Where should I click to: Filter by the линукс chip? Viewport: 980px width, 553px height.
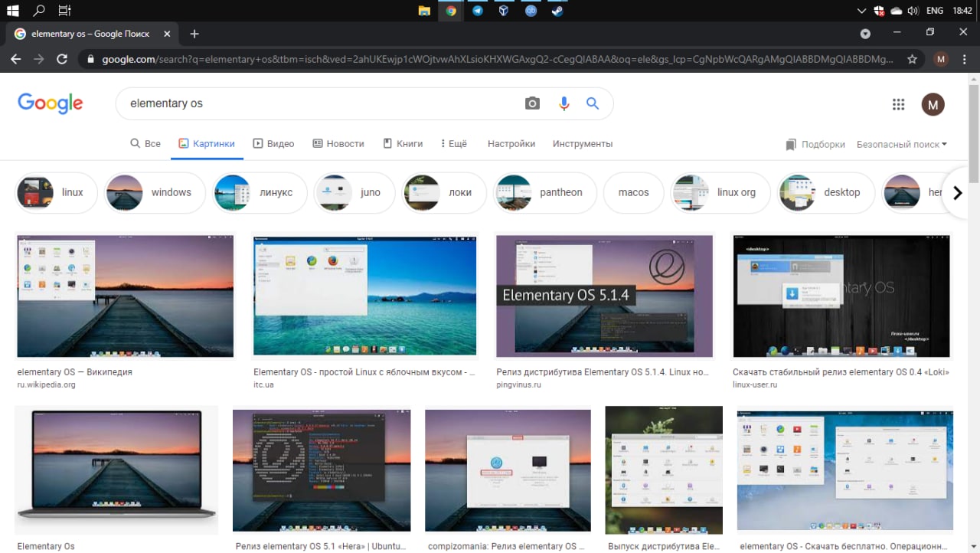260,192
